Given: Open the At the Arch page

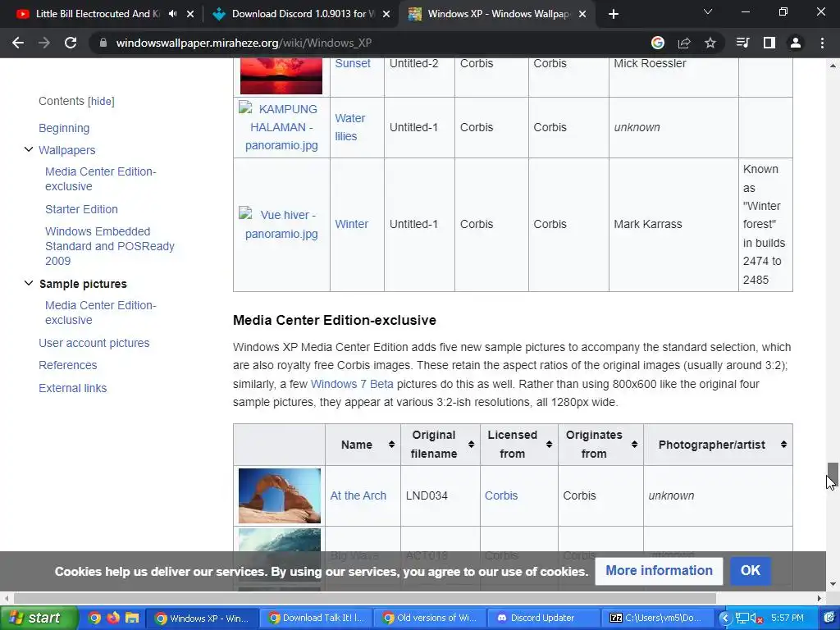Looking at the screenshot, I should coord(358,495).
